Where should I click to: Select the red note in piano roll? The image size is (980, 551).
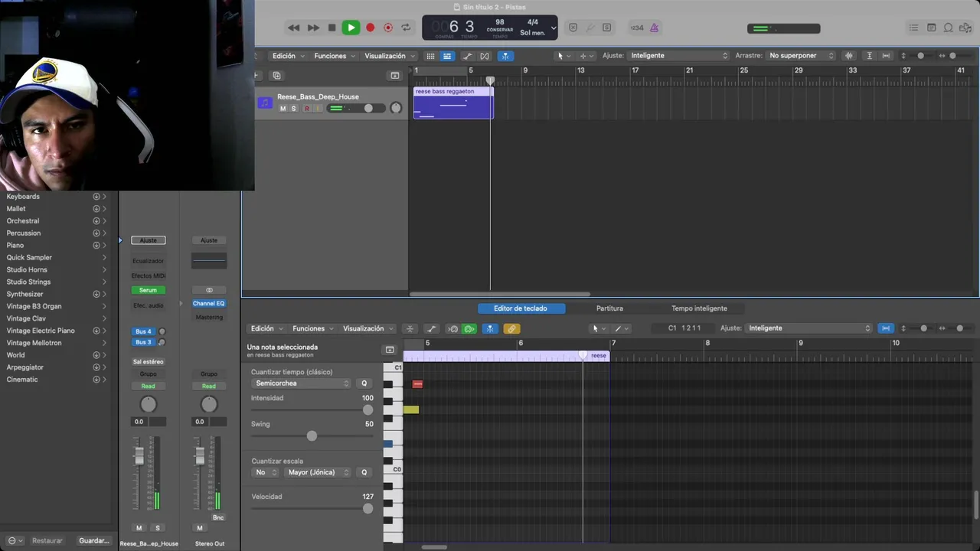[417, 384]
